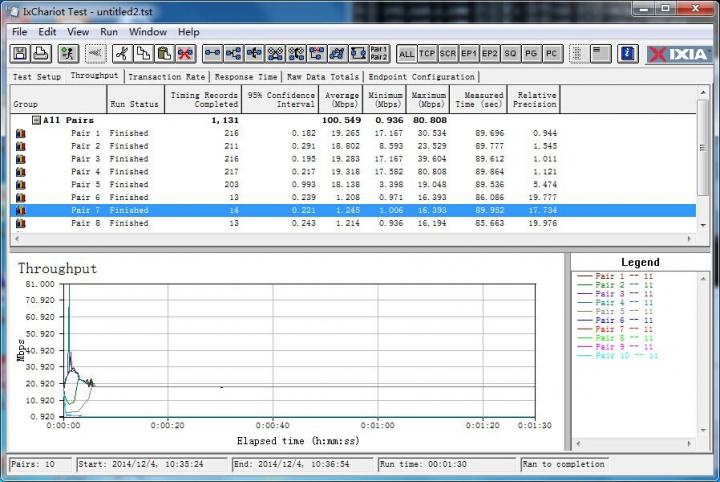
Task: Click the Pair 10 legend entry
Action: coord(618,356)
